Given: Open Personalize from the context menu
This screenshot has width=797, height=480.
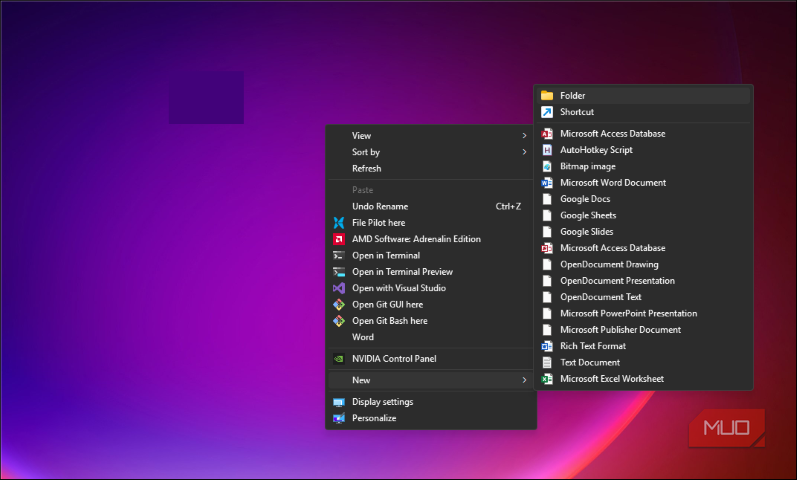Looking at the screenshot, I should point(431,418).
